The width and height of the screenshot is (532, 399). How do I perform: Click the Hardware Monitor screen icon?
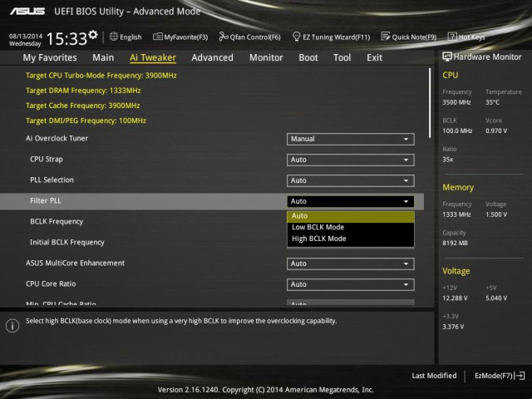click(447, 57)
